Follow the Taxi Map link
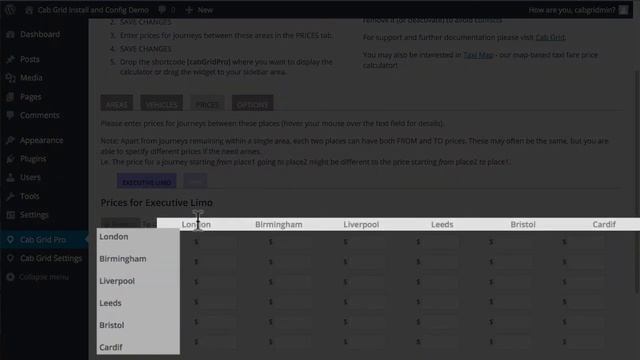640x360 pixels. coord(478,55)
